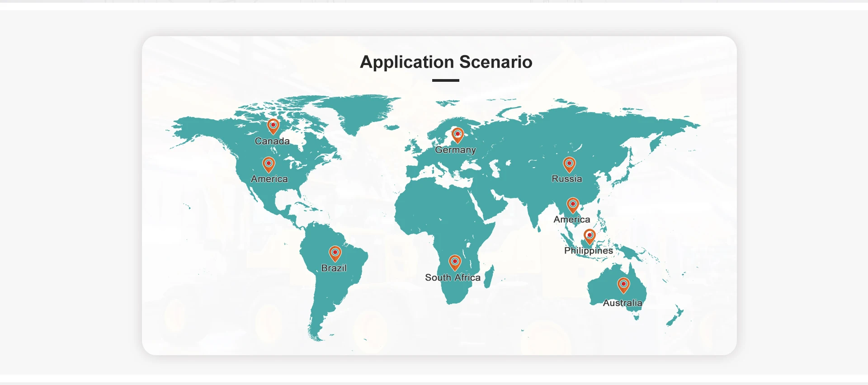
Task: Click the Philippines location pin
Action: [x=590, y=236]
